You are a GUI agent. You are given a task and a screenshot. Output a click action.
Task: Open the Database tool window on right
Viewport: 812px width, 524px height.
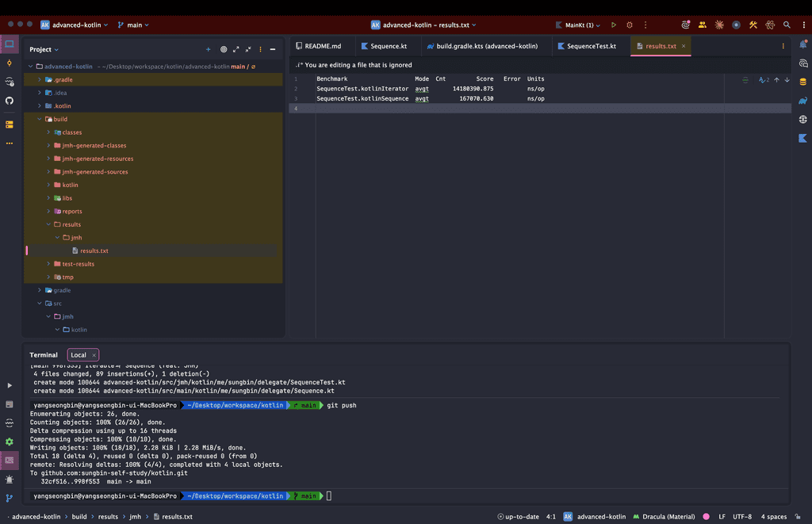802,82
